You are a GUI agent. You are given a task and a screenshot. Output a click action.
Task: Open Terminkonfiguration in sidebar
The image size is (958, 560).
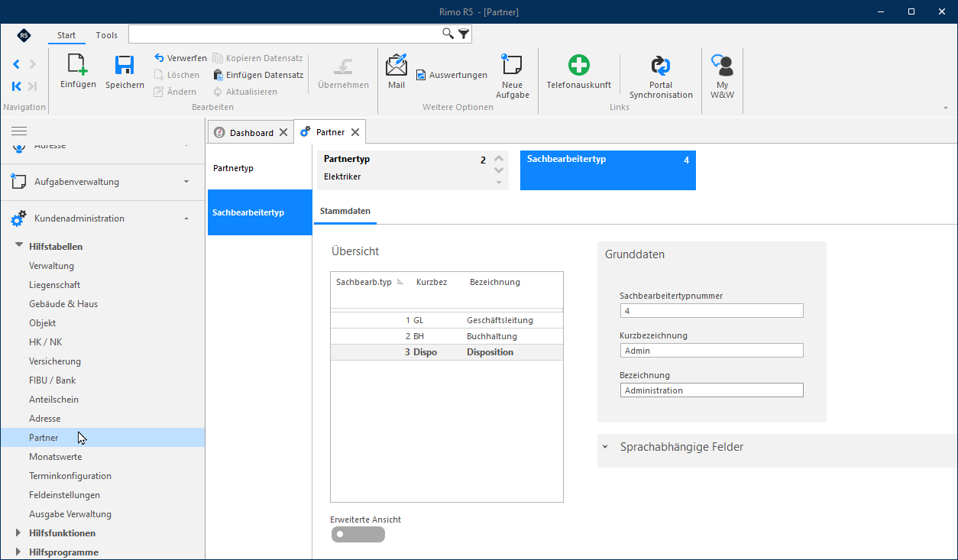(70, 476)
